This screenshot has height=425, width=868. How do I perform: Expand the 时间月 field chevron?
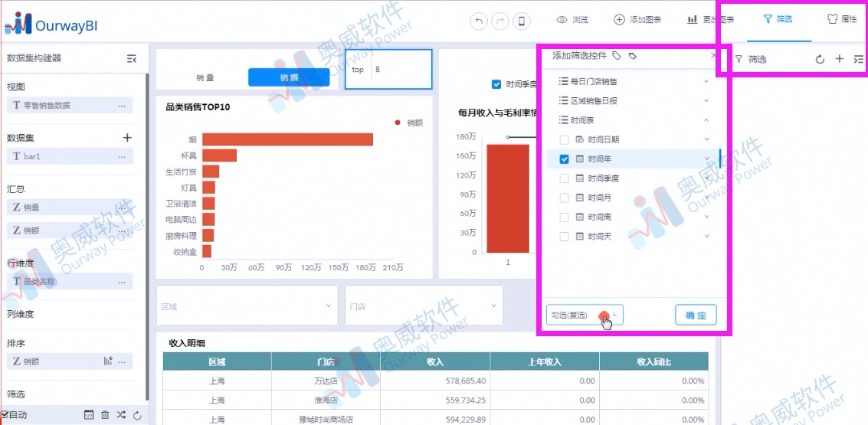pyautogui.click(x=706, y=198)
